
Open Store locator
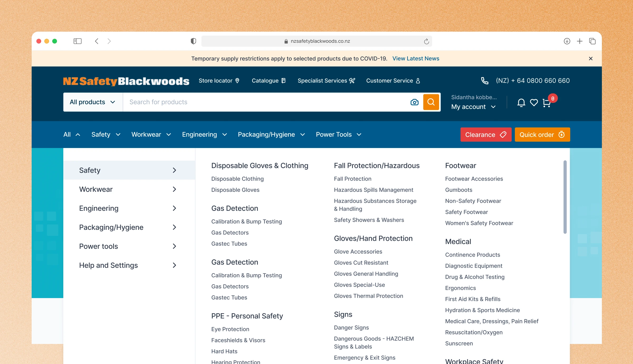219,81
